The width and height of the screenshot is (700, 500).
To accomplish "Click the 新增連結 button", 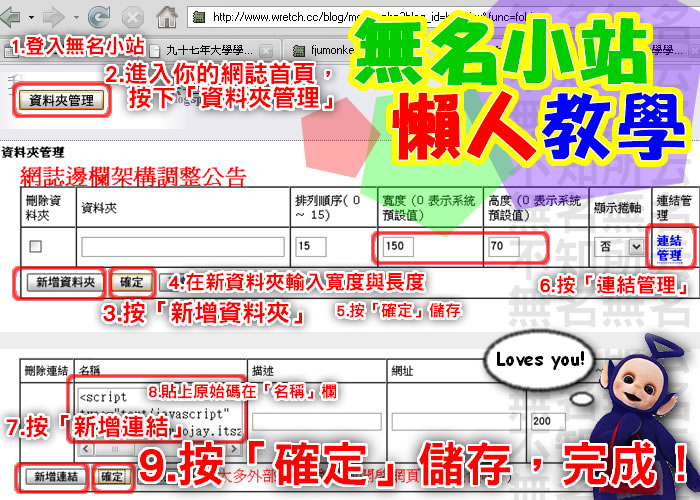I will [x=56, y=477].
